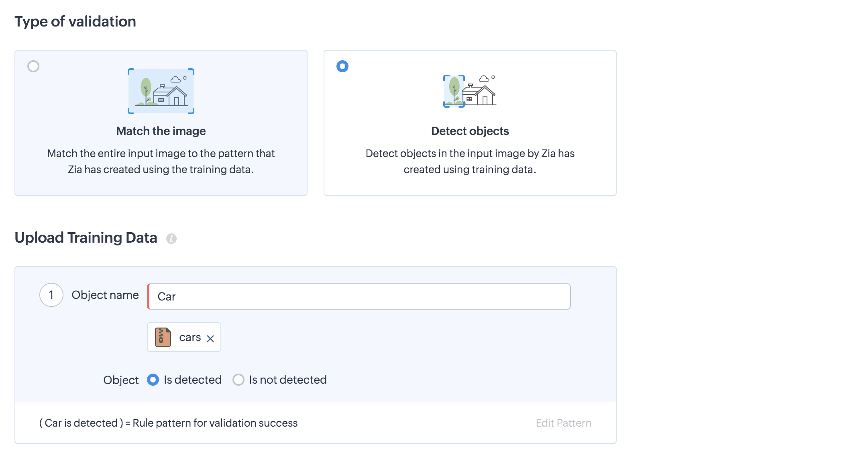
Task: Choose the Is detected radio option
Action: tap(153, 380)
